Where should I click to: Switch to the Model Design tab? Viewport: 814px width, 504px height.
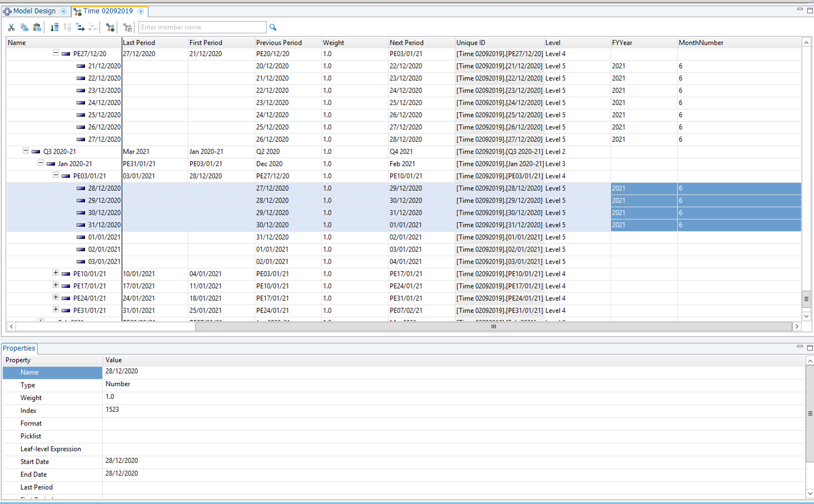coord(34,11)
